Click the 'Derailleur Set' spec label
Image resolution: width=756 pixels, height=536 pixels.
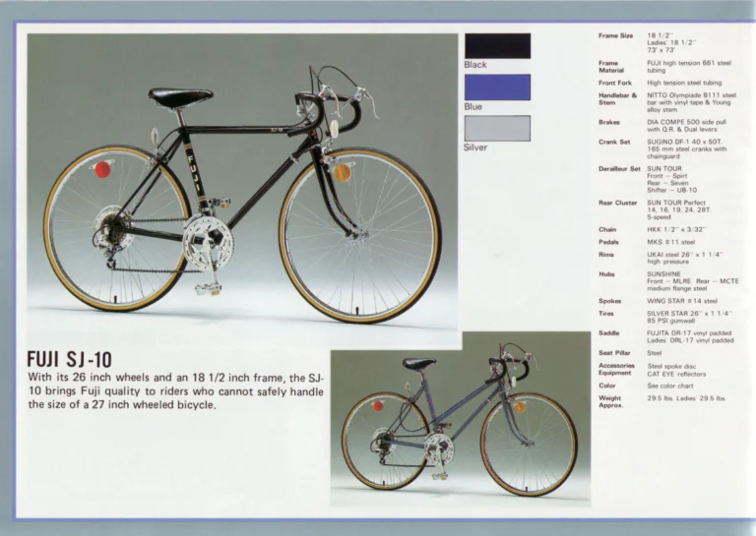point(619,169)
